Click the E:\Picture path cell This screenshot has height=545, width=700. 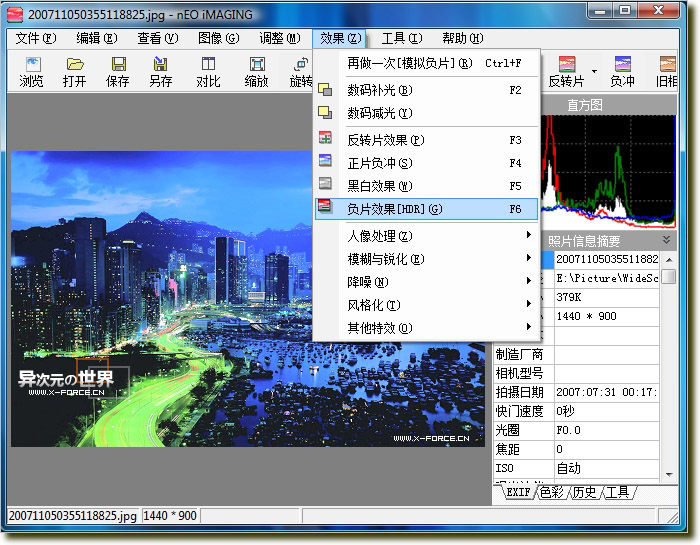pyautogui.click(x=607, y=278)
